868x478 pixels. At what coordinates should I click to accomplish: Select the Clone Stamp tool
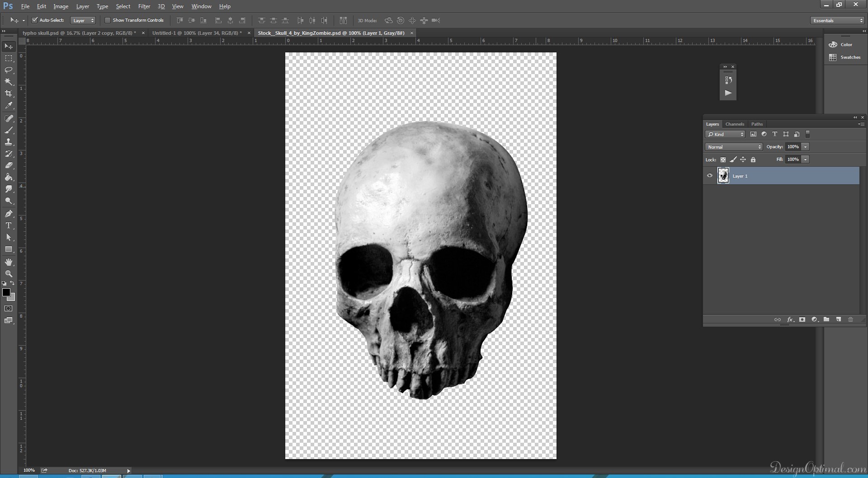(x=9, y=142)
